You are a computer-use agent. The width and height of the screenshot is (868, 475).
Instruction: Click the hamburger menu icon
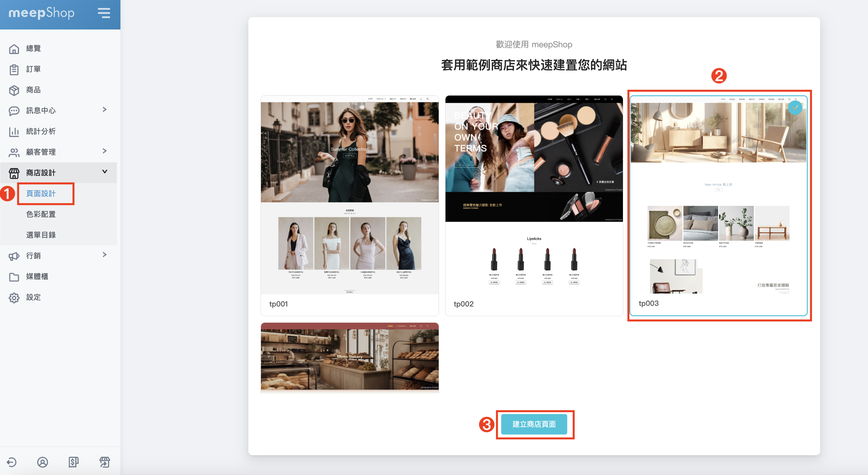[104, 13]
